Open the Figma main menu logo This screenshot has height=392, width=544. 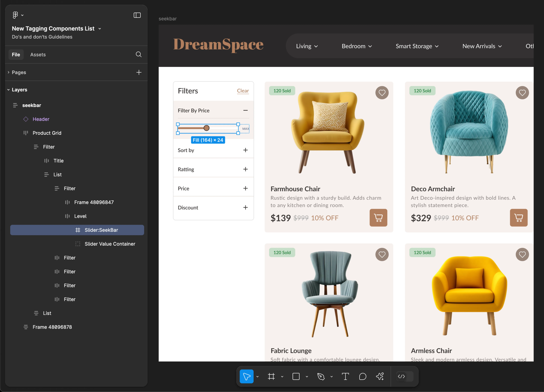[15, 15]
